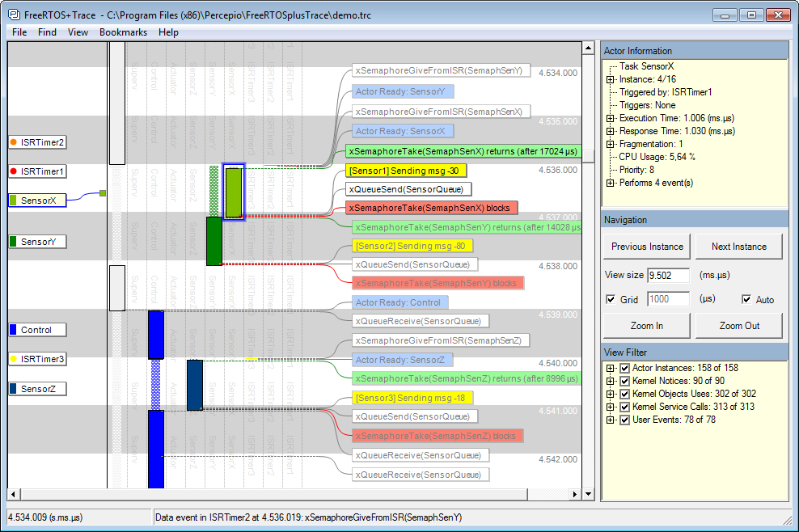Select '[Sensor2] Sending msg -80' user event
799x532 pixels.
click(x=412, y=246)
